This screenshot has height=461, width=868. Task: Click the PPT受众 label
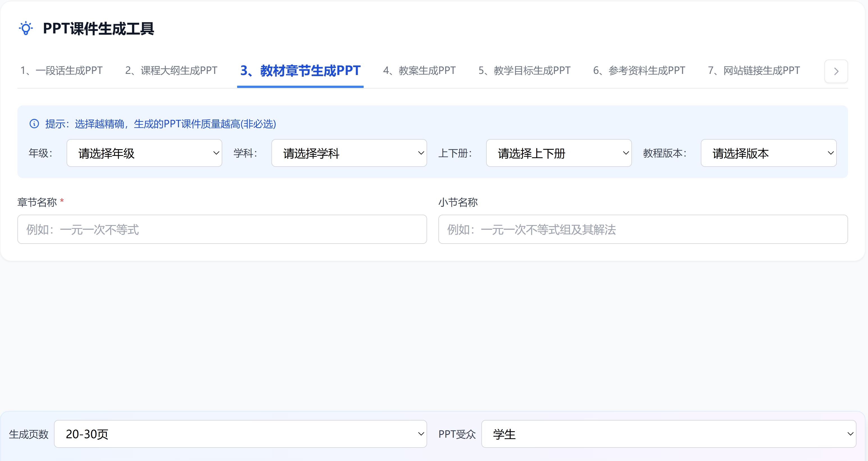click(457, 434)
